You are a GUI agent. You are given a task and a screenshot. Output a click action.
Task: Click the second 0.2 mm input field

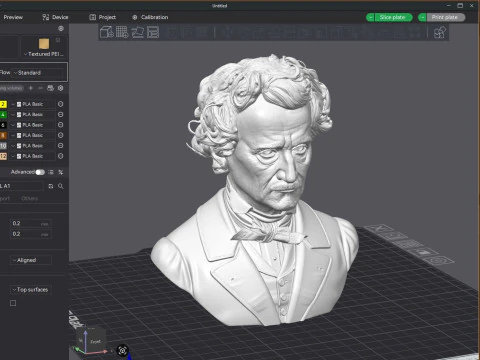pos(31,234)
